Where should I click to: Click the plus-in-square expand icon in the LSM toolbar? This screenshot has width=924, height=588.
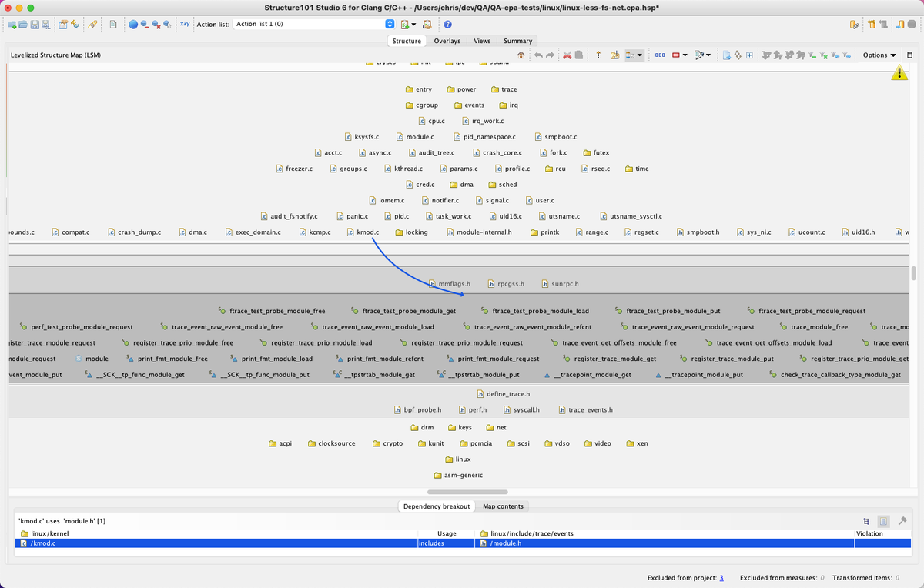pyautogui.click(x=749, y=55)
